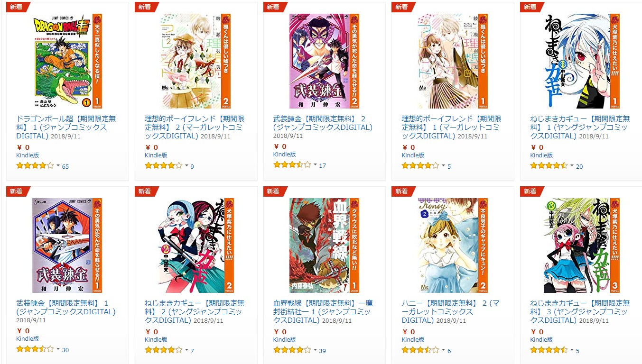Open the ねじまきカギュー 【期間限定無料】 2 title link

click(x=195, y=311)
